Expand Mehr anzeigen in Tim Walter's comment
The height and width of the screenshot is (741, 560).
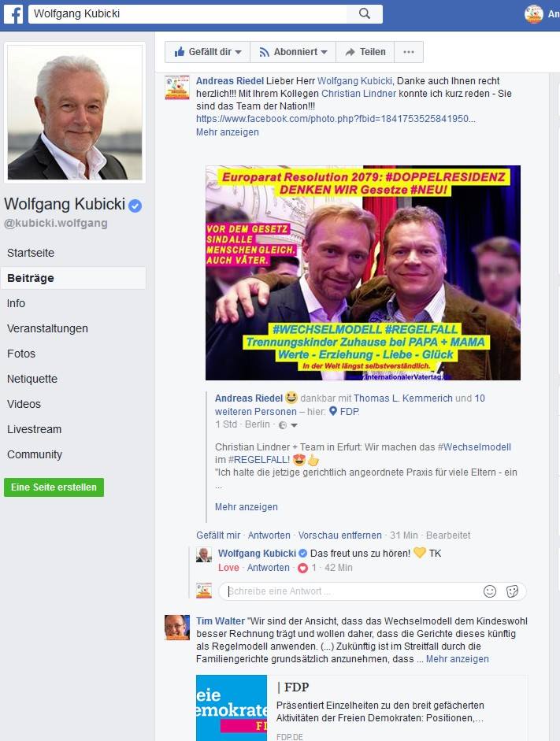(458, 659)
